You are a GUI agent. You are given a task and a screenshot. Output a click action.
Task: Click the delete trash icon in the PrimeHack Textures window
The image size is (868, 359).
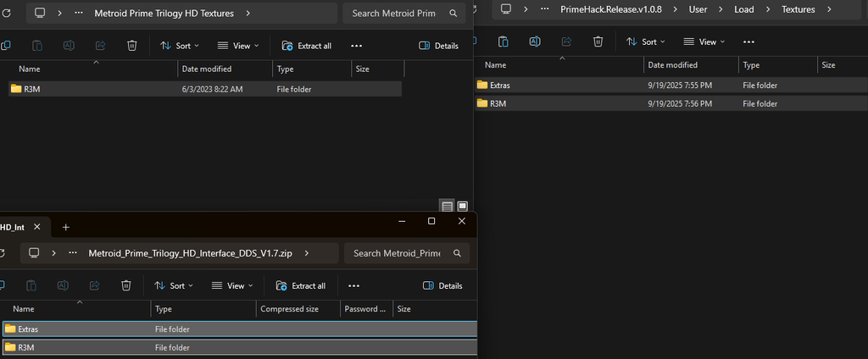(x=598, y=41)
